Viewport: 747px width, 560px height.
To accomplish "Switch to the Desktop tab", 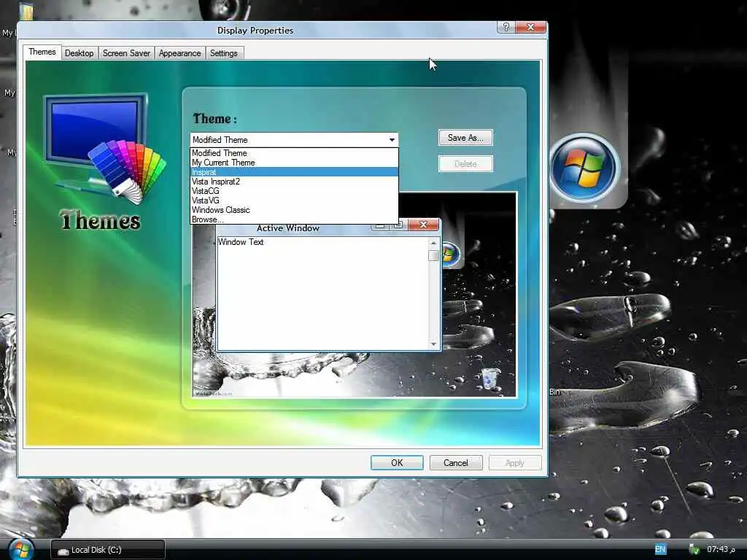I will tap(79, 52).
